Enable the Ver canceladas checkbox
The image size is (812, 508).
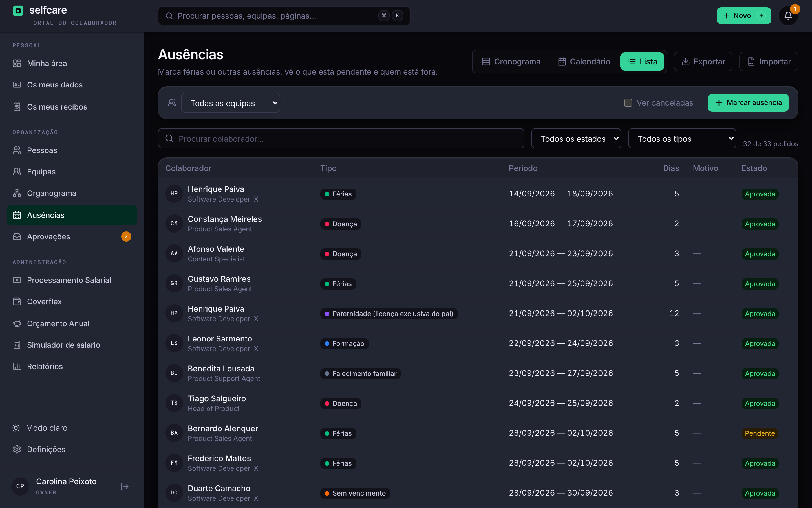click(628, 103)
